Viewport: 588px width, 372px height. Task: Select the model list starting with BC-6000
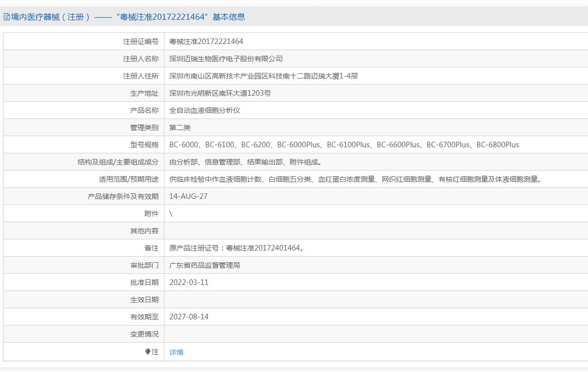(344, 145)
